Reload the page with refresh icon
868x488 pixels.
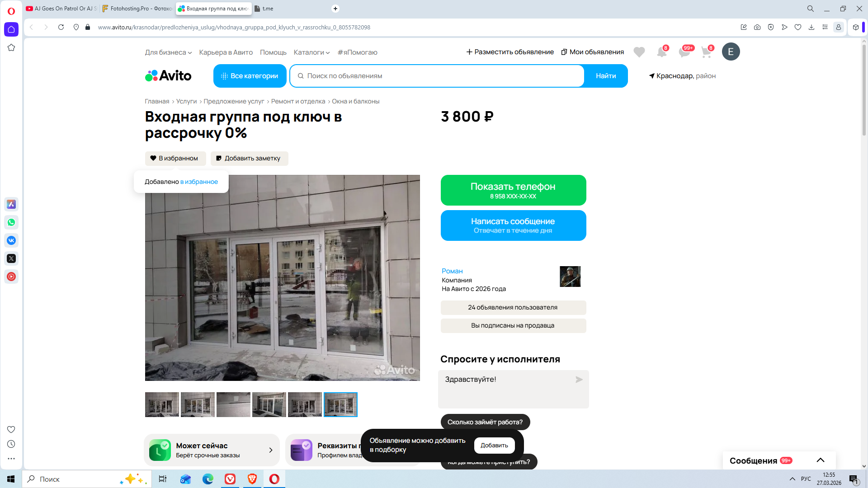point(61,27)
